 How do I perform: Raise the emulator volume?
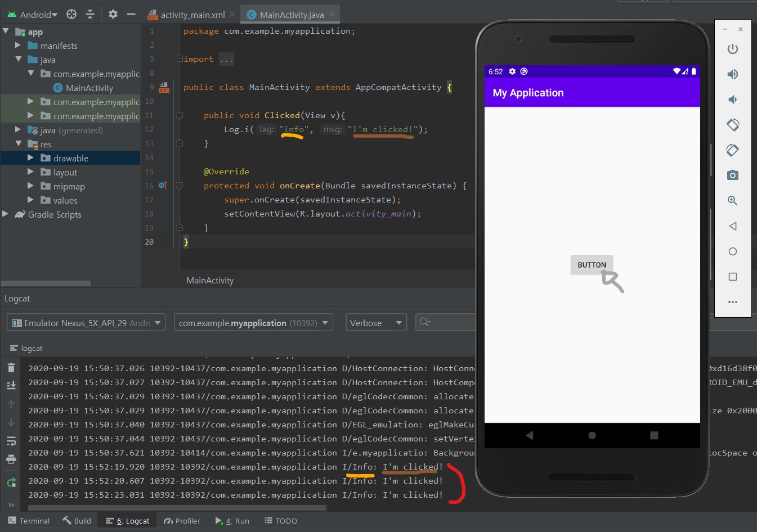(732, 74)
